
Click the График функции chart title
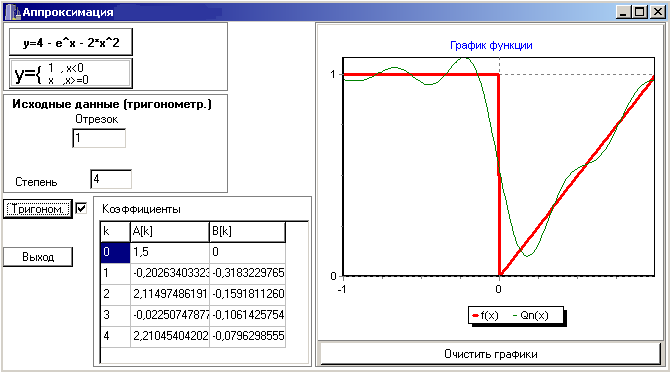pos(491,45)
